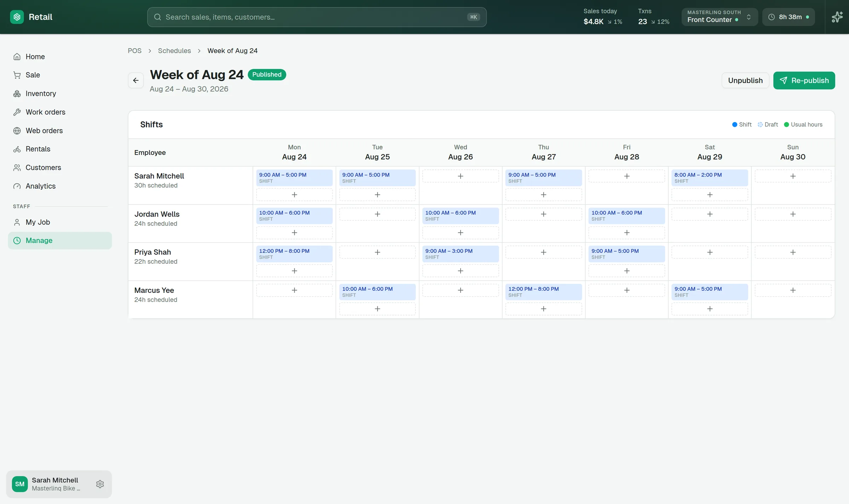
Task: Add shift for Sarah Mitchell on Wed Aug 26
Action: (x=460, y=176)
